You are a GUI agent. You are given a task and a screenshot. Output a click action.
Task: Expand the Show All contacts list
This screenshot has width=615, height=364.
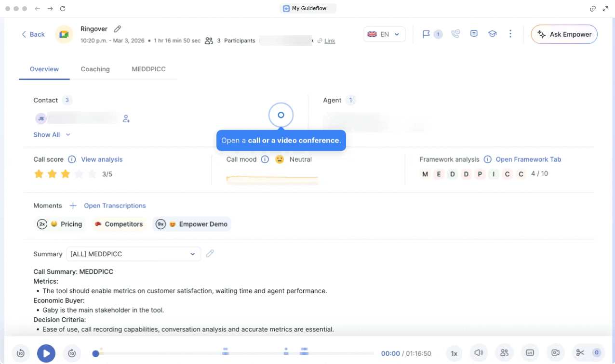52,135
